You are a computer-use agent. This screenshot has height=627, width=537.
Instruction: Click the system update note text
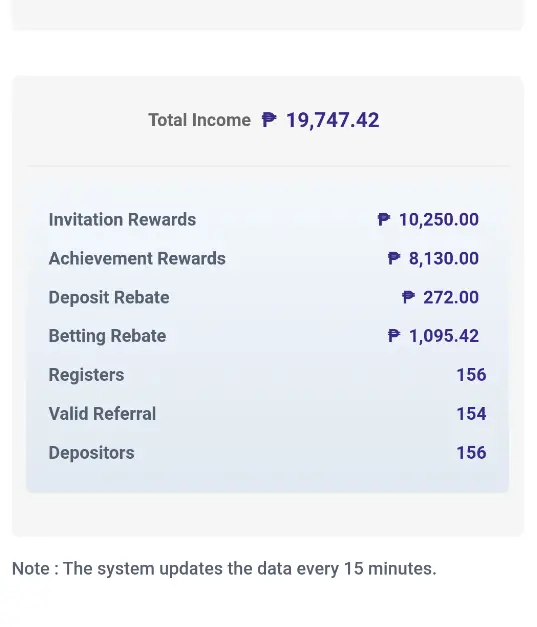[224, 569]
